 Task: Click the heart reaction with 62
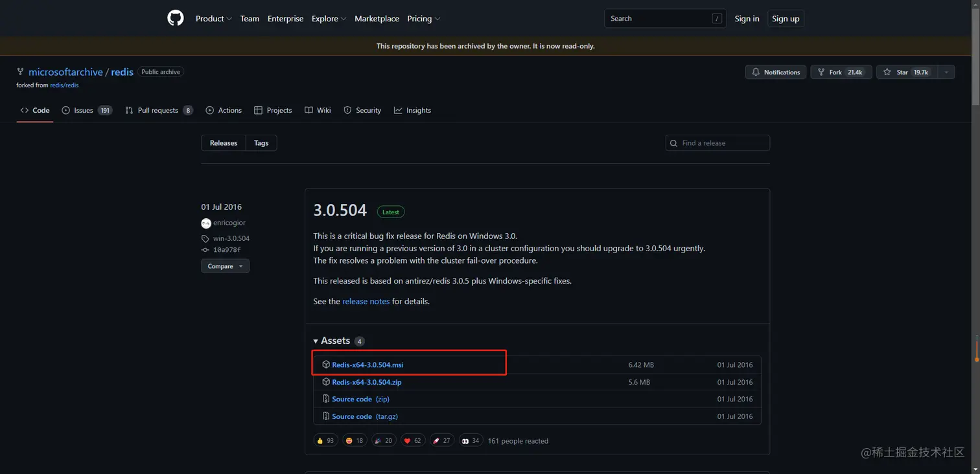pos(413,440)
